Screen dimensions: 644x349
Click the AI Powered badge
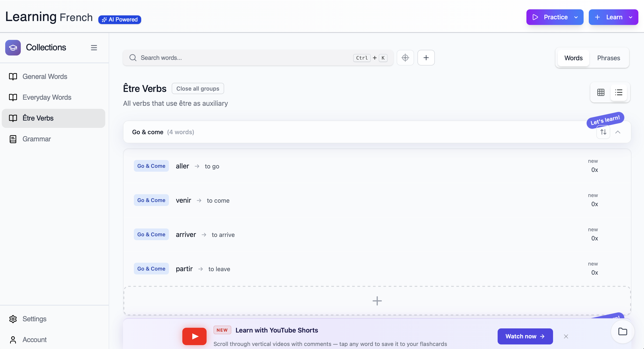[120, 20]
